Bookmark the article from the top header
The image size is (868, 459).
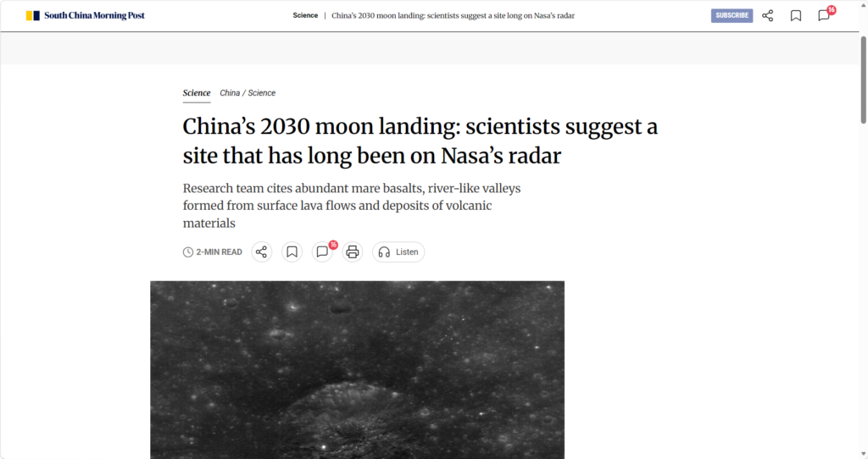coord(796,15)
